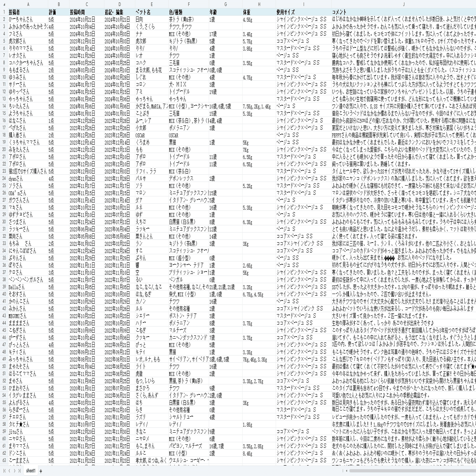Select row 1 header number

4,12
